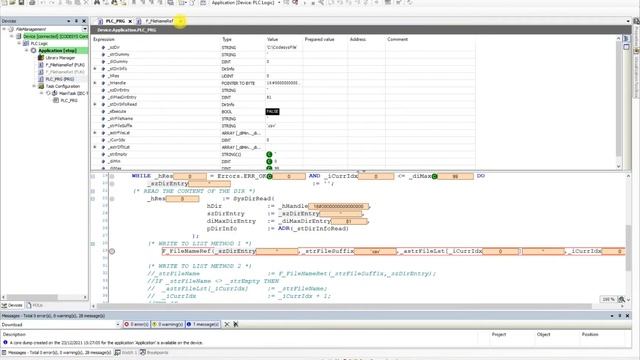Open the zoom level dropdown arrow
The image size is (640, 360).
tap(628, 300)
